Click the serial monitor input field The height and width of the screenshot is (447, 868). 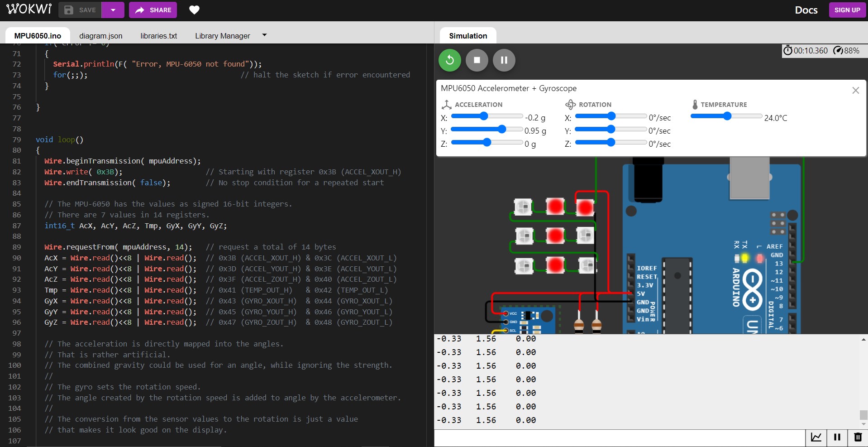coord(620,437)
